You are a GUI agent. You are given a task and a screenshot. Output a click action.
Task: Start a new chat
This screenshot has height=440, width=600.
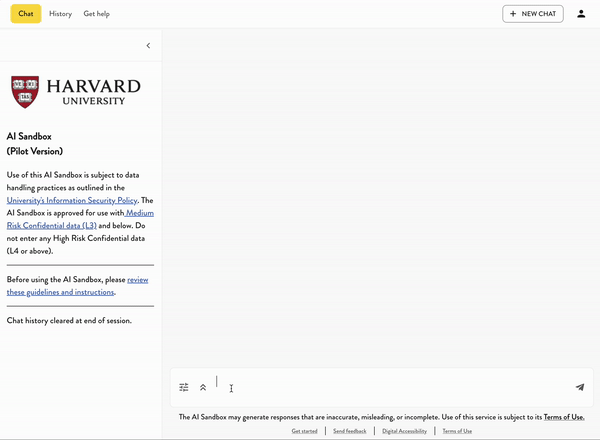pos(533,14)
